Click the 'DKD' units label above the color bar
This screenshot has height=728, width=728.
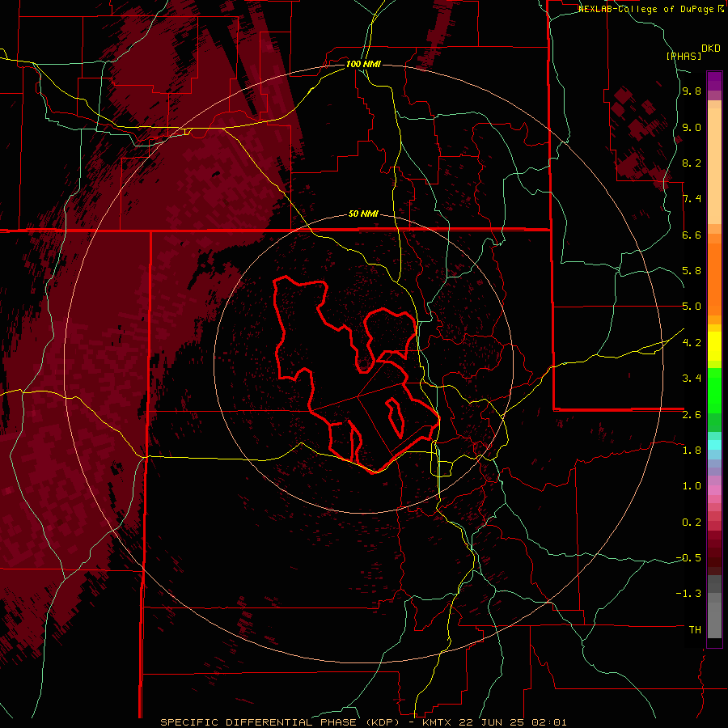tap(711, 49)
